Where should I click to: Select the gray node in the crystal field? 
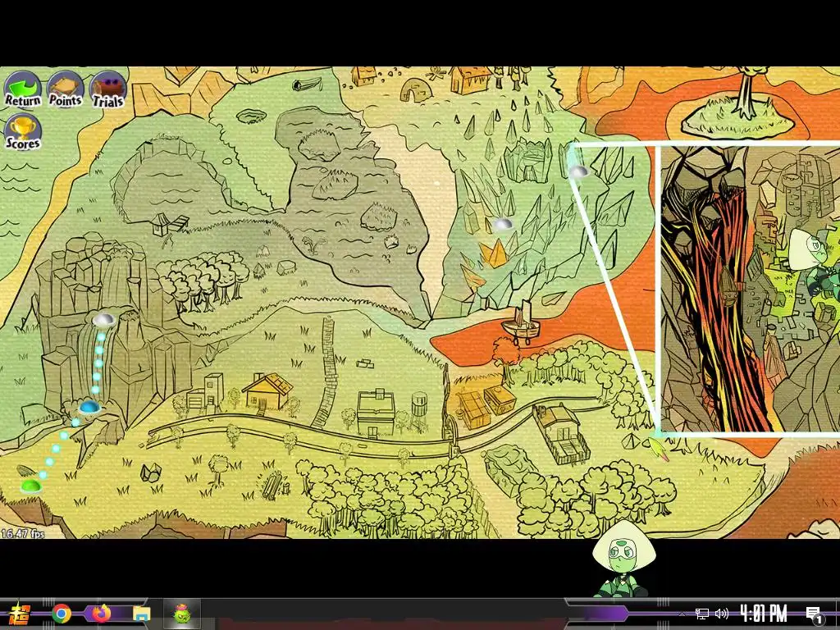503,224
